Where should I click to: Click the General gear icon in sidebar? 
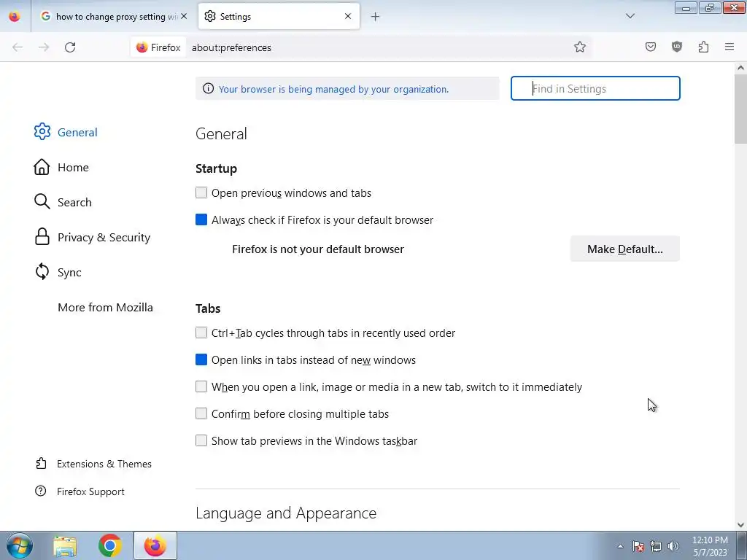[42, 132]
